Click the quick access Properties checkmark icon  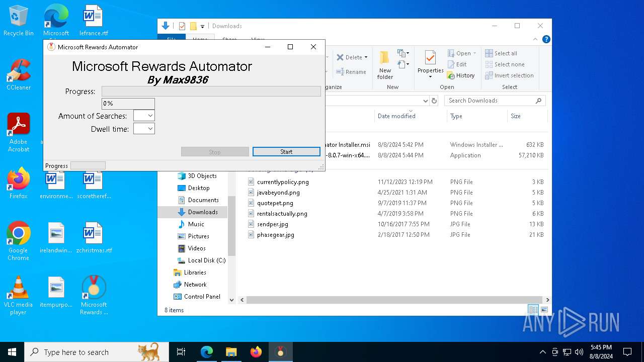(x=182, y=26)
